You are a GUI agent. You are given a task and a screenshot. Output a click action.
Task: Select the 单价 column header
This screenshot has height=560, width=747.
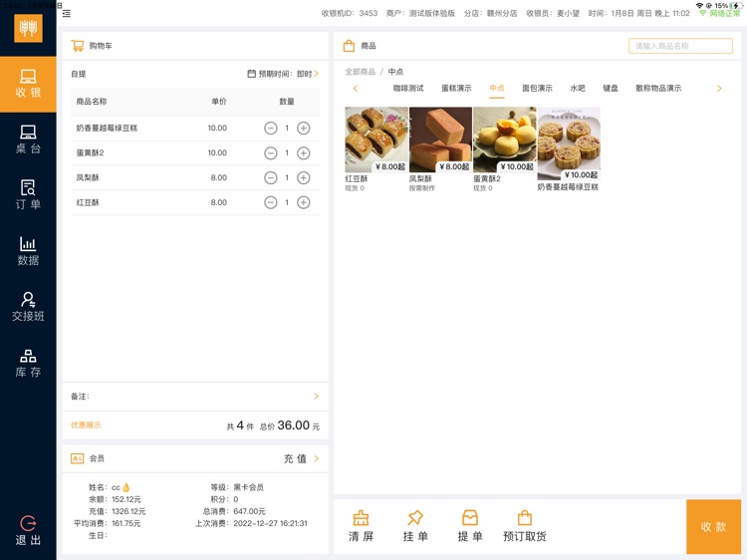(x=219, y=102)
